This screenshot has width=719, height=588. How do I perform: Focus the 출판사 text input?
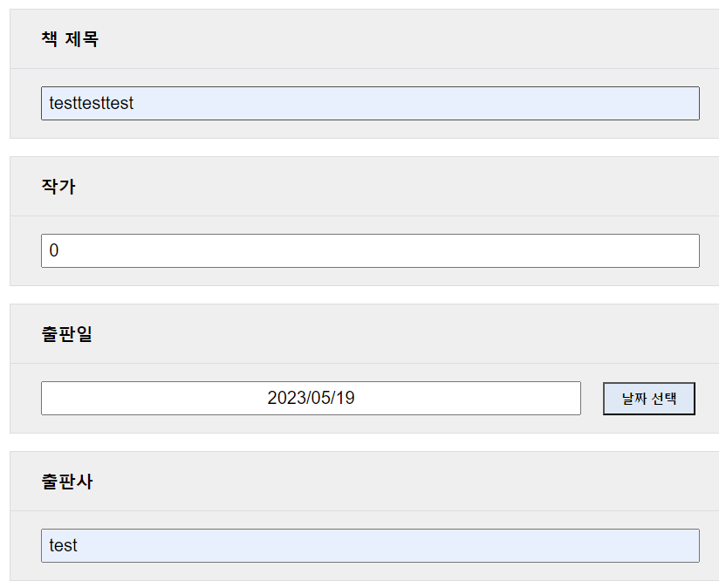[370, 546]
